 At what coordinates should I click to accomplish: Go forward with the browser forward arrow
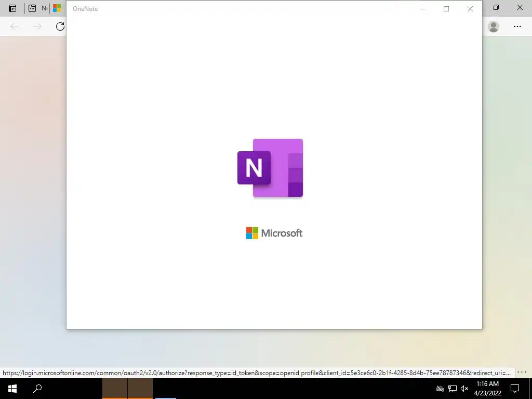click(x=37, y=26)
